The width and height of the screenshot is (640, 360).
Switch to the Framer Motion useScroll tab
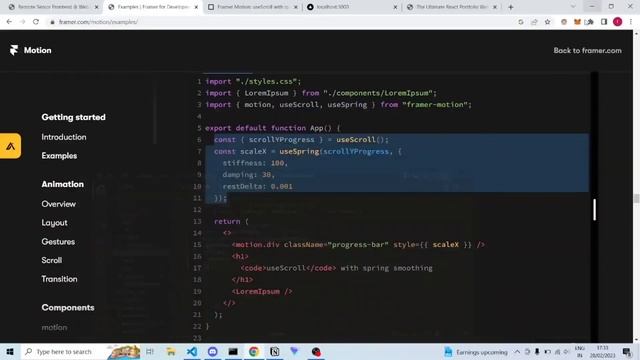point(252,7)
